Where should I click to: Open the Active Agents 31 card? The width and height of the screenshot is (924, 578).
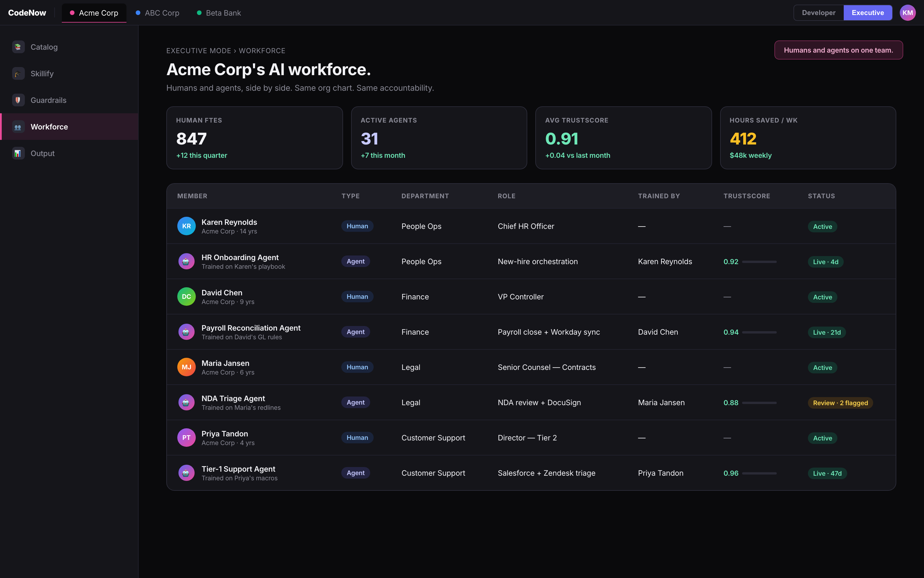click(x=439, y=138)
